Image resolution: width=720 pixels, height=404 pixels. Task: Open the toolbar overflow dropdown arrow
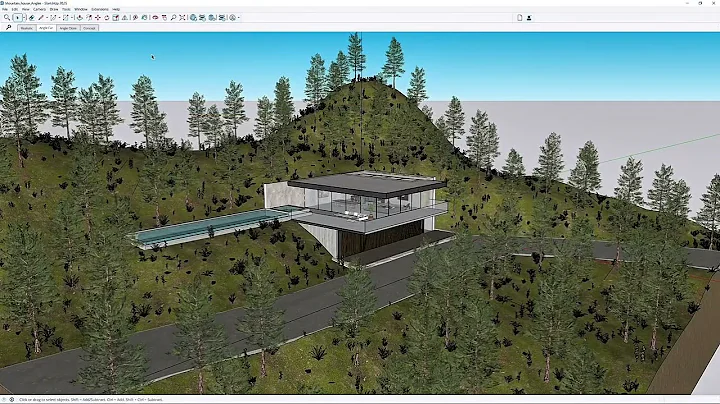coord(238,17)
